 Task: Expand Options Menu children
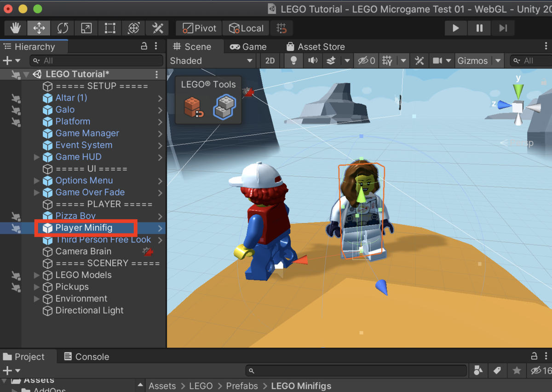pos(37,181)
